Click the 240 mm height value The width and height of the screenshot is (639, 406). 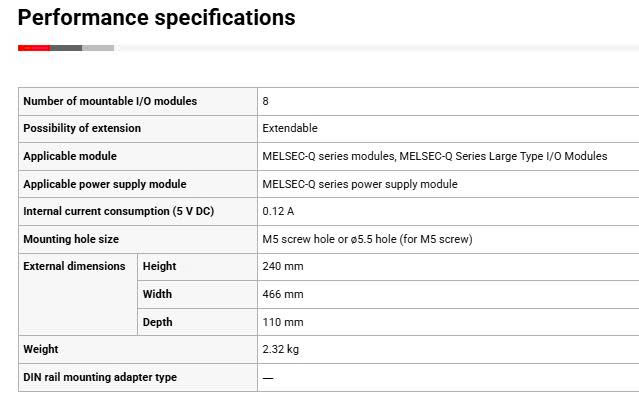tap(283, 266)
